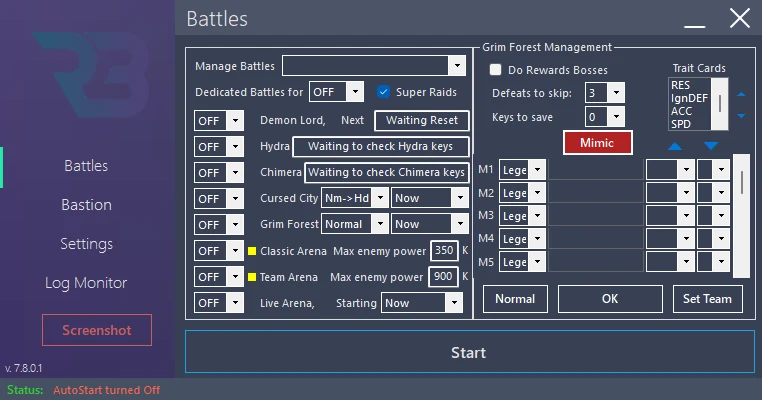Uncheck the Super Raids checkbox
The image size is (762, 400).
[x=383, y=92]
